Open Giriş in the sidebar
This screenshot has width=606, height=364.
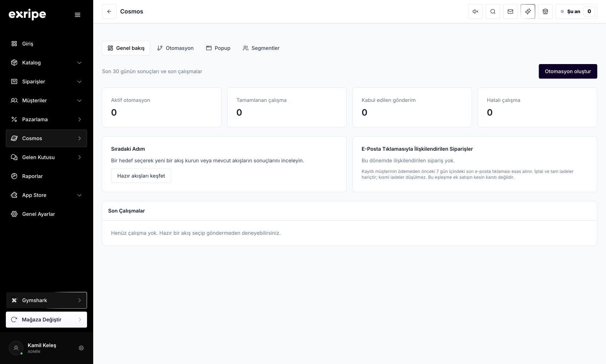pos(46,44)
